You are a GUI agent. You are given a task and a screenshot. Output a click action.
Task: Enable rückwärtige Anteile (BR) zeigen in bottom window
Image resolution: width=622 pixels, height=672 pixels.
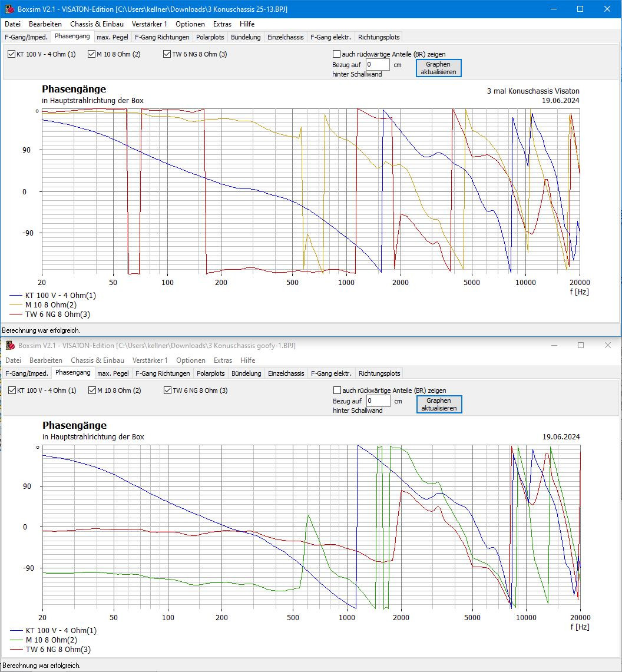337,390
